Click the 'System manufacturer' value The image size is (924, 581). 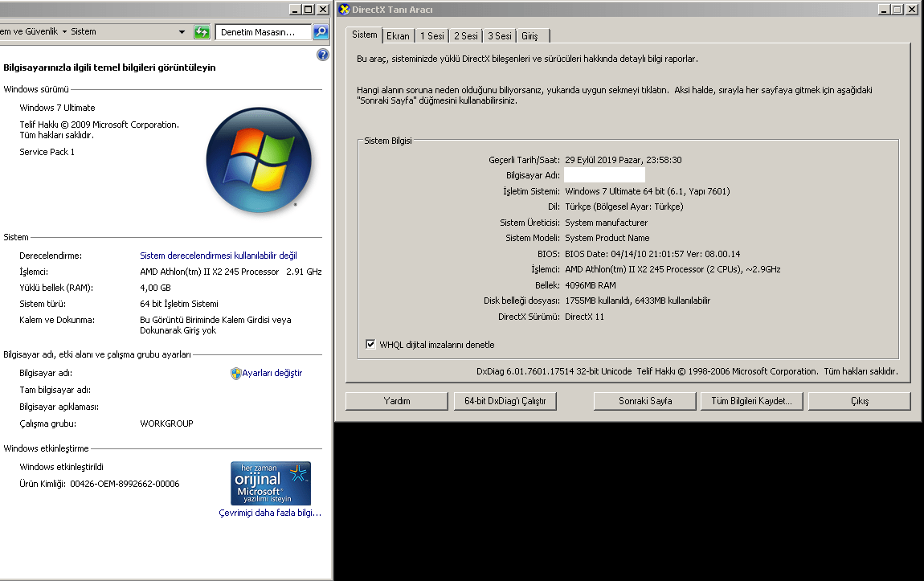pos(607,223)
